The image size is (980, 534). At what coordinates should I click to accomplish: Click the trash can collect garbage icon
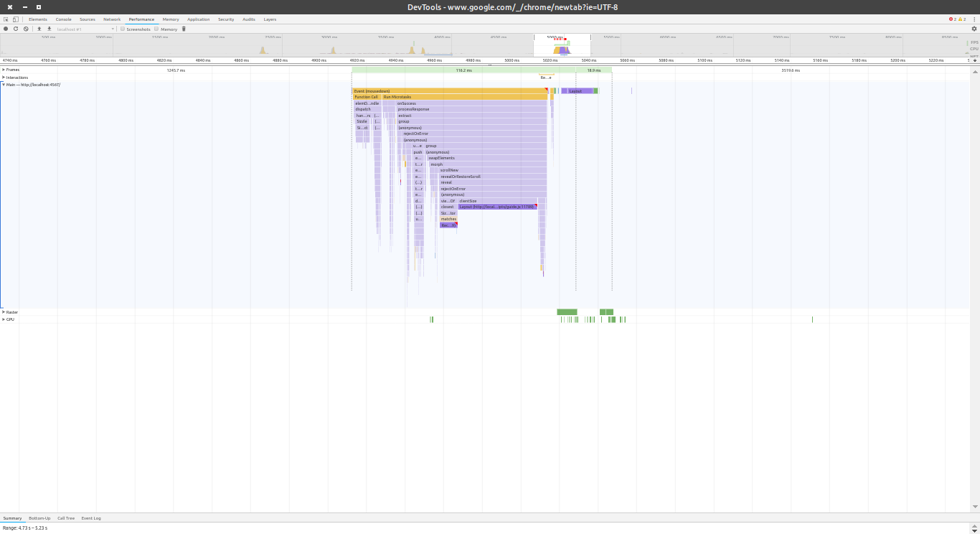[x=184, y=29]
